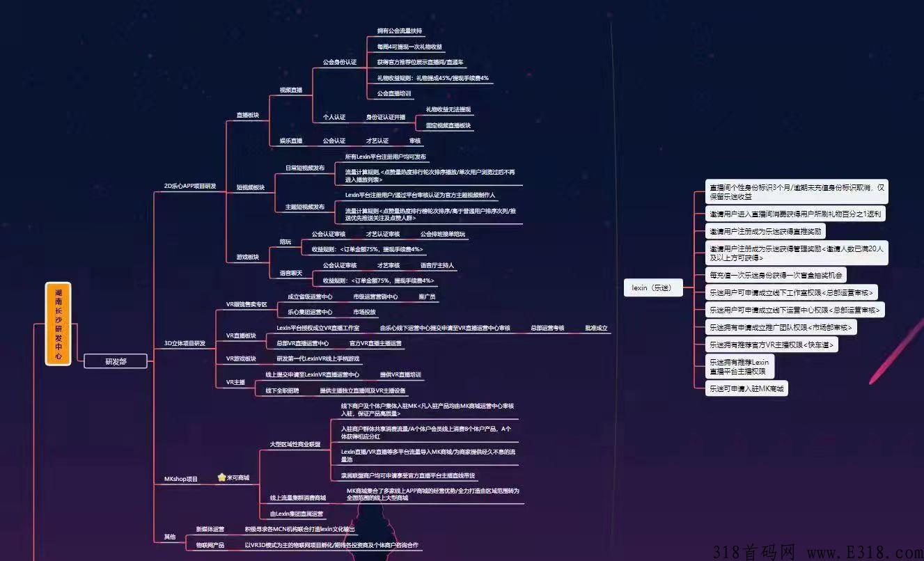
Task: Click the 线下全职招聘 node
Action: click(282, 390)
